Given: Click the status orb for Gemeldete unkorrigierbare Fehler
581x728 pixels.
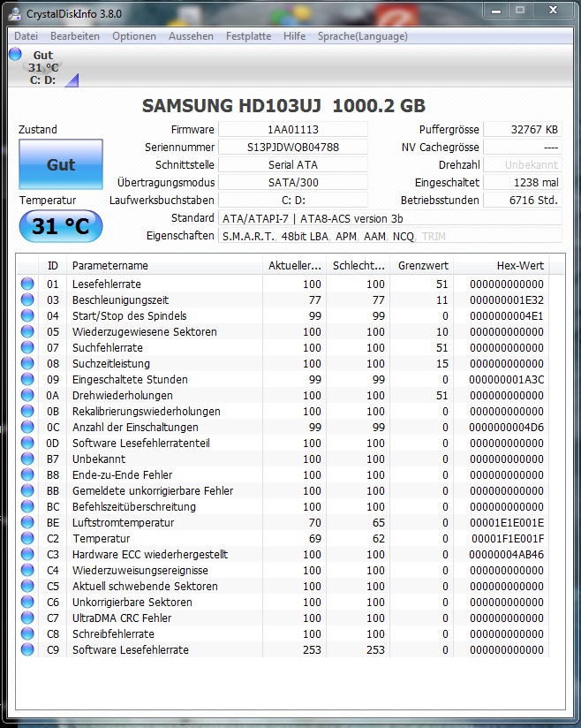Looking at the screenshot, I should [x=27, y=490].
